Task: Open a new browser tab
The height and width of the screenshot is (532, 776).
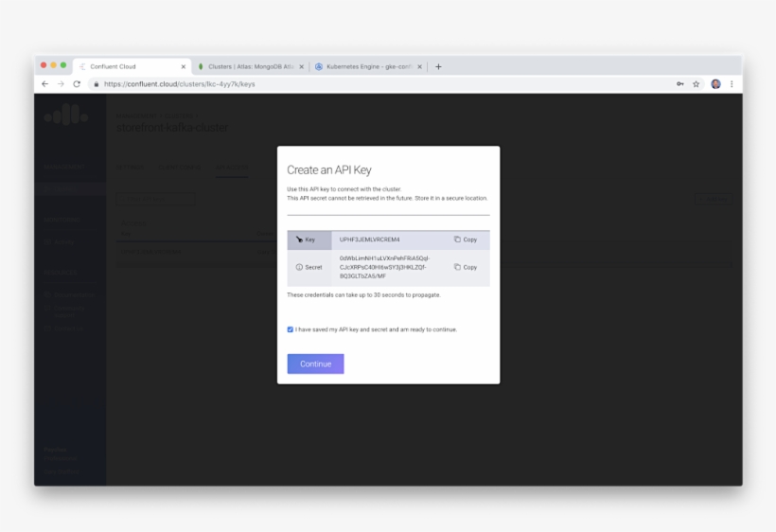Action: [438, 66]
